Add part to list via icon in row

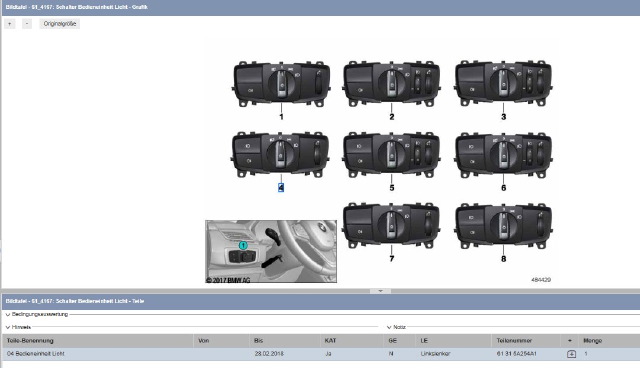[571, 354]
